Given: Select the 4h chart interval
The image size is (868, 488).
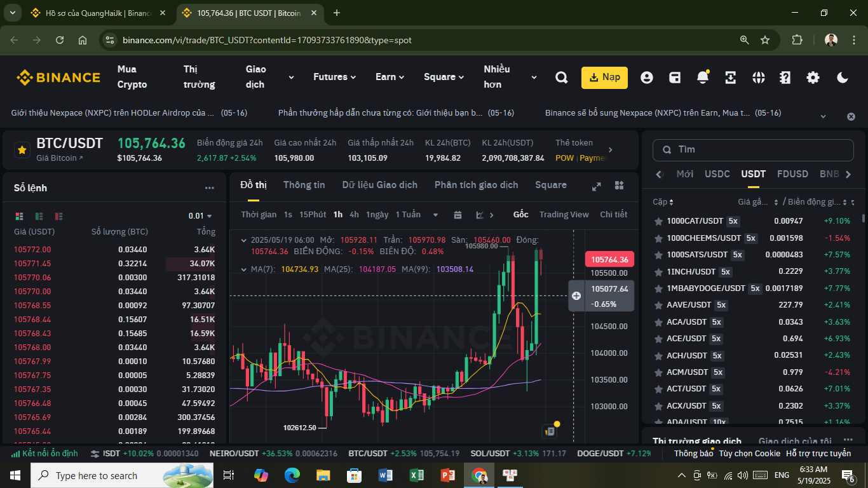Looking at the screenshot, I should tap(354, 215).
